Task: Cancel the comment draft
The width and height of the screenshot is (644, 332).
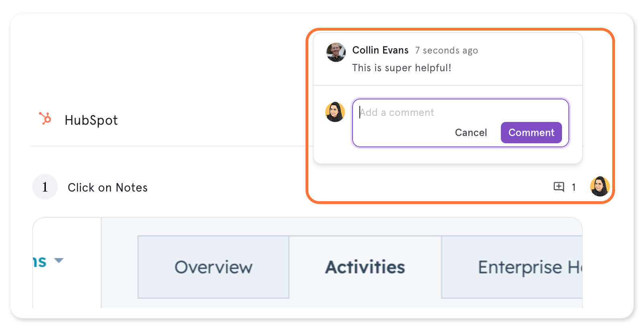Action: coord(471,132)
